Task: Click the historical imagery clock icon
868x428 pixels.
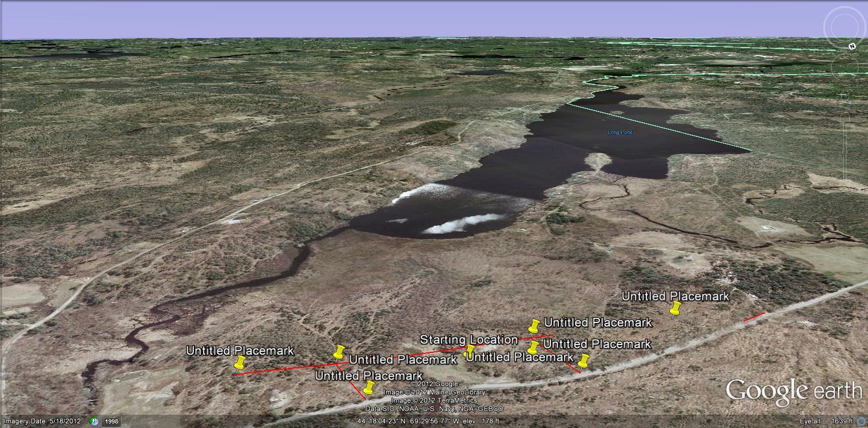Action: [95, 421]
